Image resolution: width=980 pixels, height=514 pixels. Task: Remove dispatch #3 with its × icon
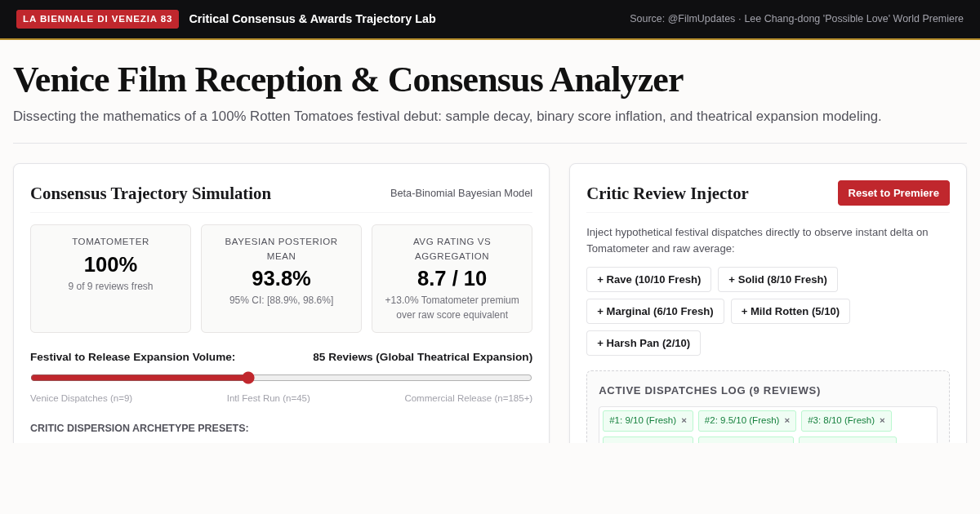pos(882,421)
